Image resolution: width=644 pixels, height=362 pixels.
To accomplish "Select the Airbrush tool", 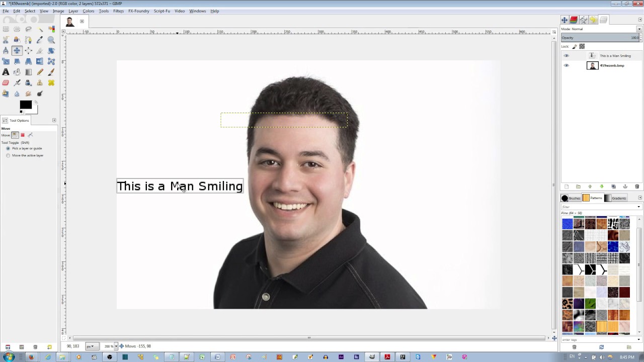I will point(17,82).
